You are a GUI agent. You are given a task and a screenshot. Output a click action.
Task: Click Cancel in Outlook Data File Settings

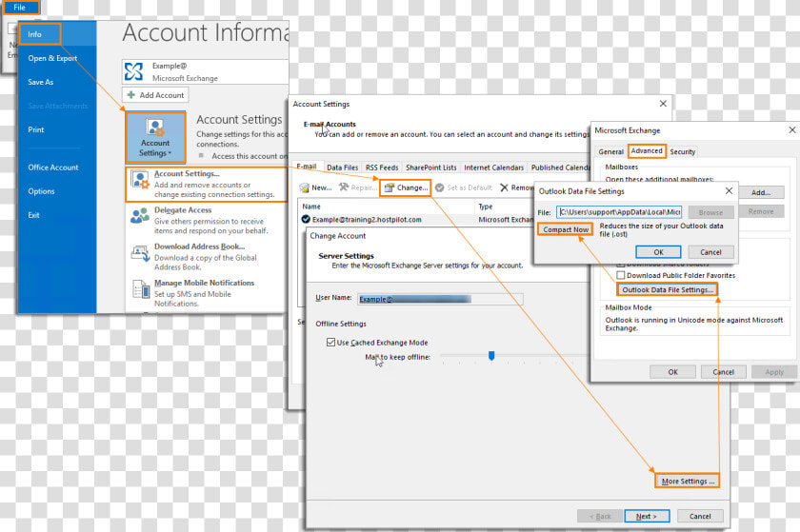pos(710,252)
